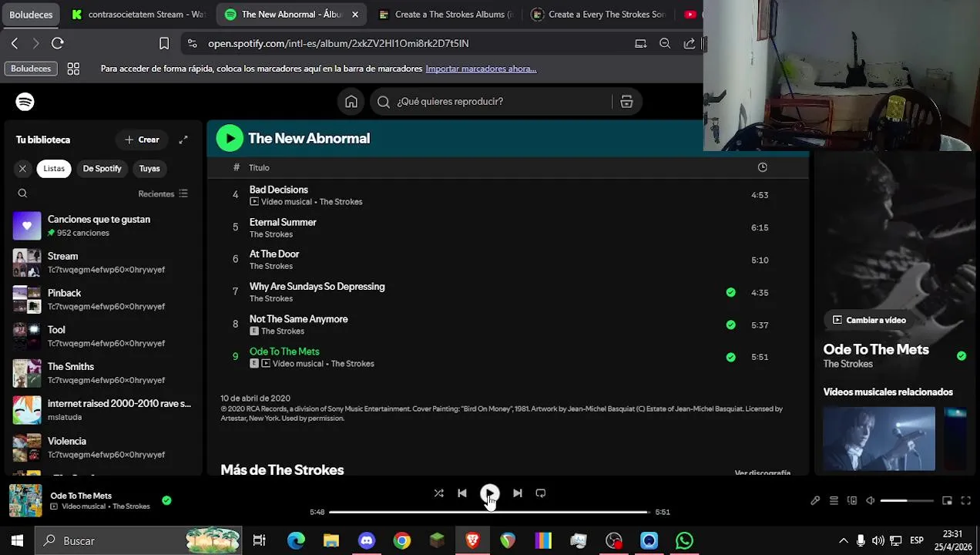Open Windows Start menu
Screen dimensions: 980x555
click(x=17, y=541)
